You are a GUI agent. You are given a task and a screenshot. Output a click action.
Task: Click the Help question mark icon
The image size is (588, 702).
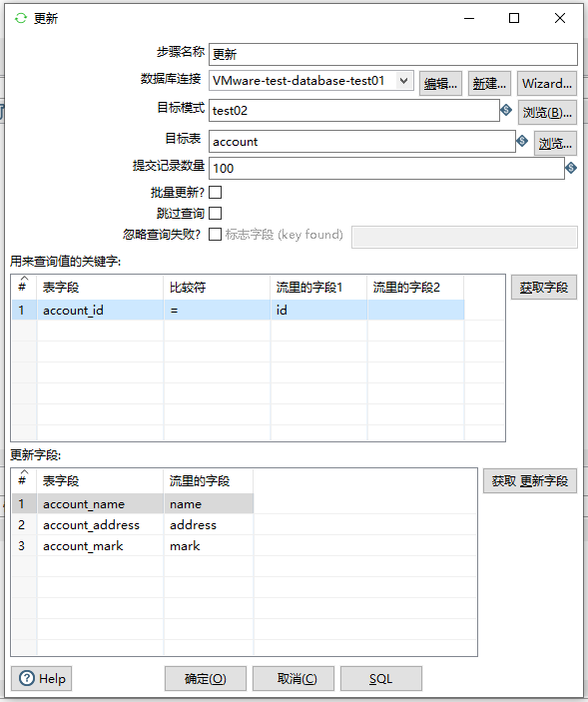point(27,678)
